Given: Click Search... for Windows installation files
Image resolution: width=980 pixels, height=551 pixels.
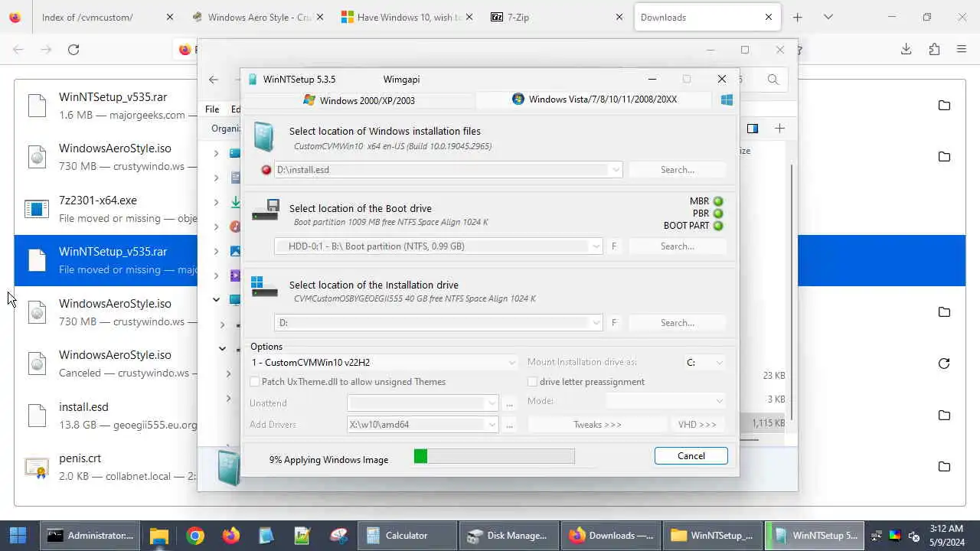Looking at the screenshot, I should (x=678, y=170).
